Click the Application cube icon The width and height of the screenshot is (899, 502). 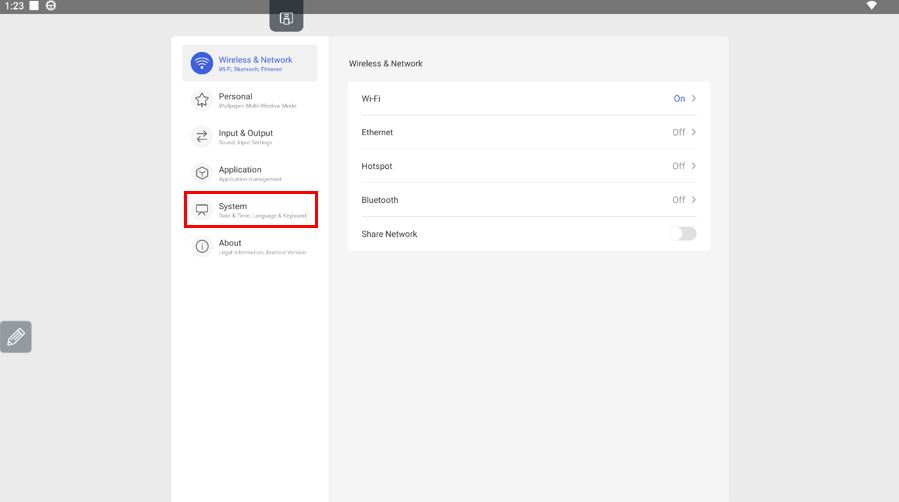click(x=202, y=173)
